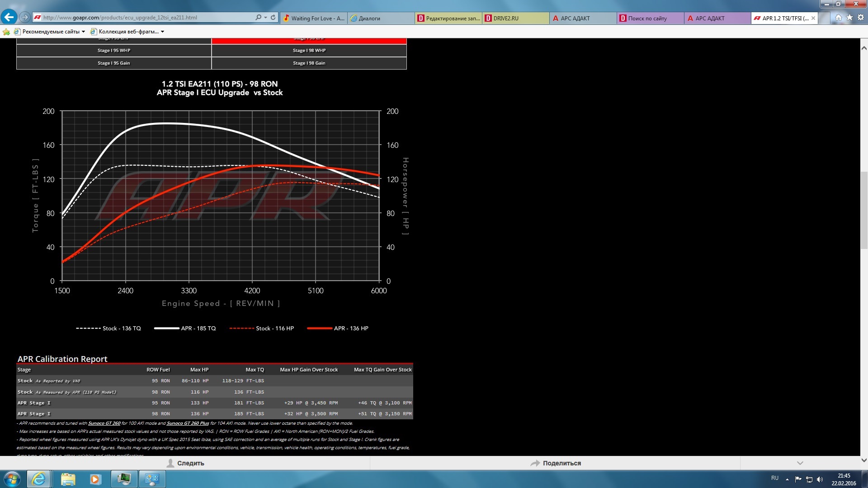Screen dimensions: 868x488
Task: Switch to Поиск по сайту tab
Action: coord(651,18)
